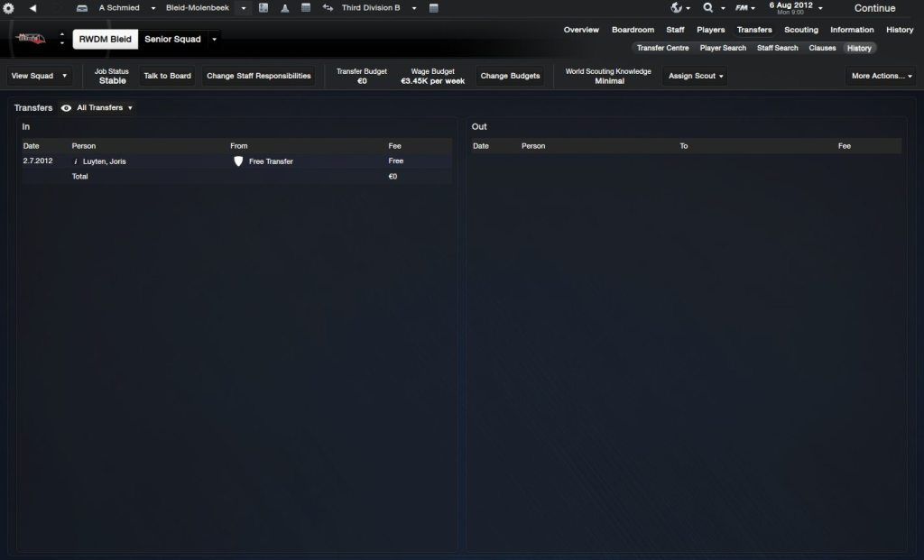Click the Person header in the Out table
This screenshot has height=560, width=924.
coord(533,146)
